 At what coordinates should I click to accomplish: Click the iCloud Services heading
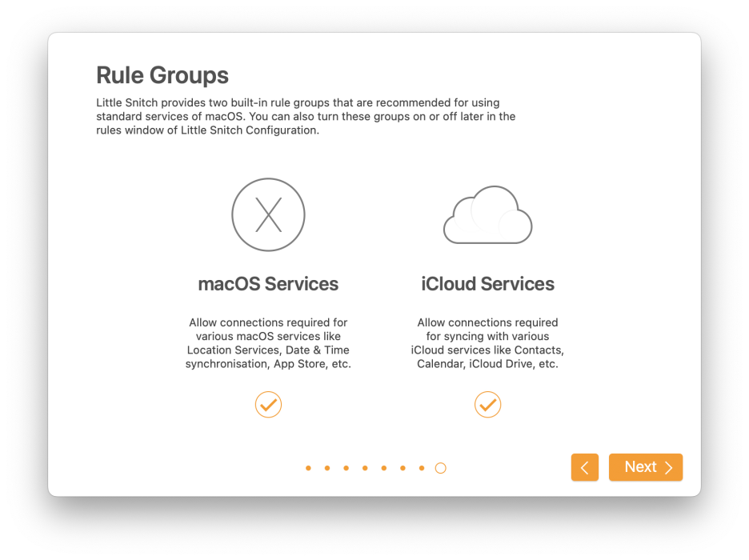point(487,284)
